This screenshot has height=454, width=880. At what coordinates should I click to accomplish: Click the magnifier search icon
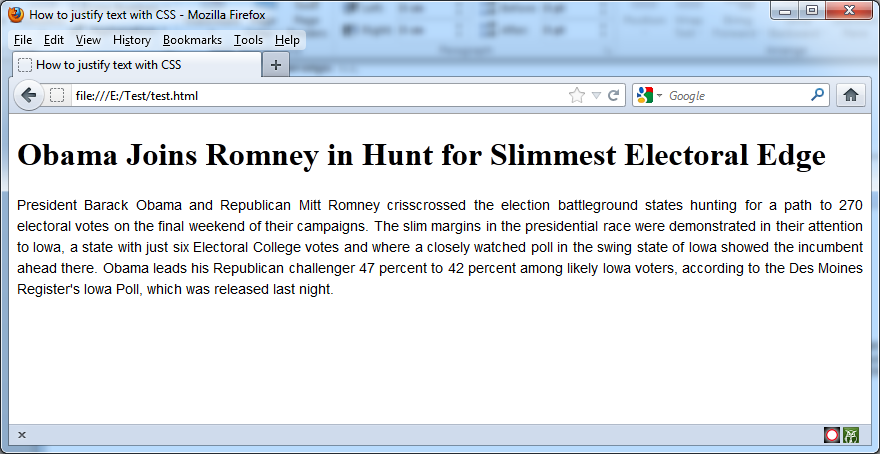pyautogui.click(x=817, y=95)
